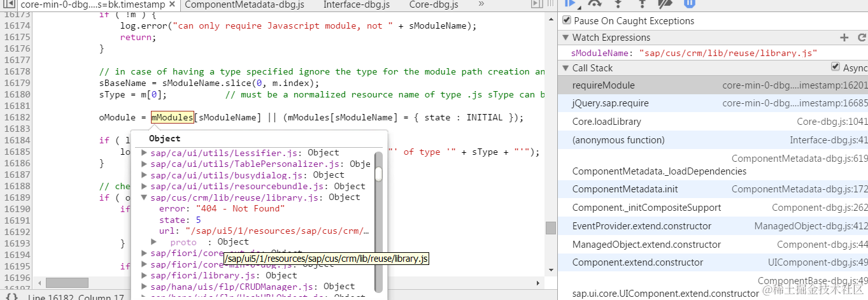Click the Step over function call icon
The height and width of the screenshot is (300, 868).
click(x=594, y=3)
